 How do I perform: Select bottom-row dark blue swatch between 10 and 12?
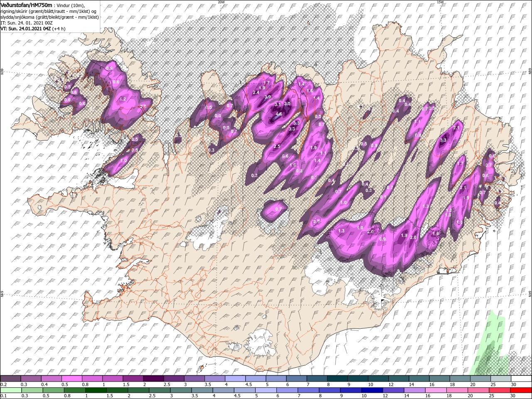click(x=372, y=390)
